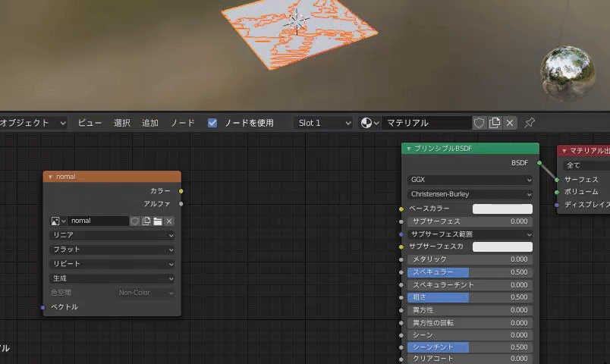The width and height of the screenshot is (610, 364).
Task: Click サブサーフェス value field
Action: point(470,221)
